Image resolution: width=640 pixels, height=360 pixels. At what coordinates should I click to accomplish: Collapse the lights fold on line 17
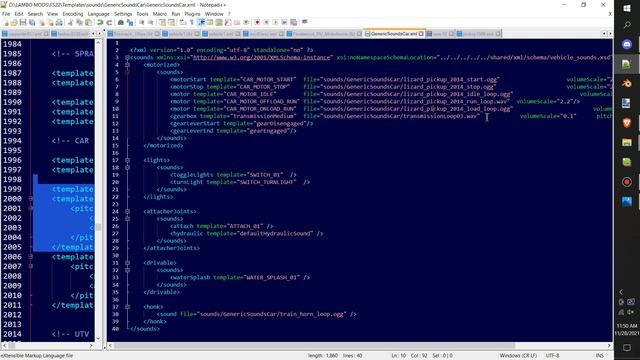coord(127,160)
